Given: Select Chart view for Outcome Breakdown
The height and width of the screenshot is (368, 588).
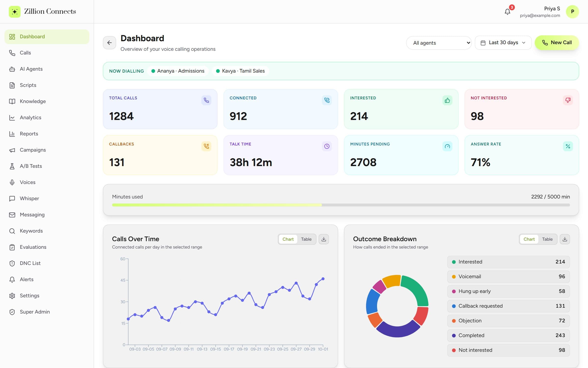Looking at the screenshot, I should pyautogui.click(x=529, y=239).
